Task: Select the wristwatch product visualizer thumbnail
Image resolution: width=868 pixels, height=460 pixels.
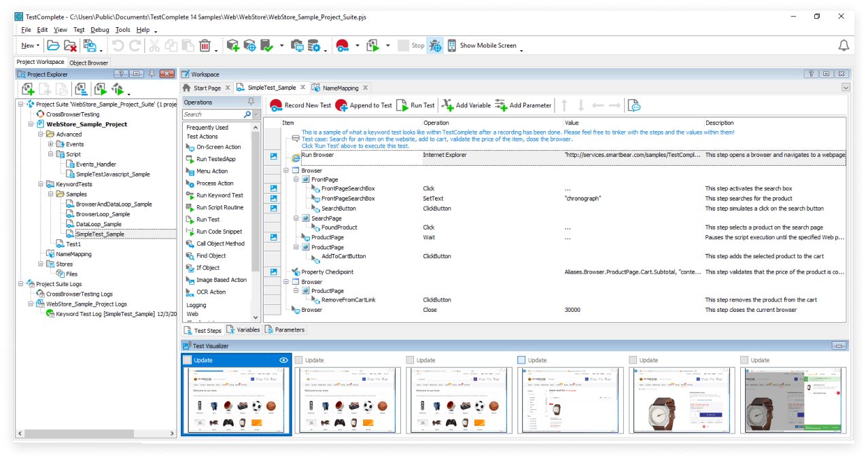Action: 682,400
